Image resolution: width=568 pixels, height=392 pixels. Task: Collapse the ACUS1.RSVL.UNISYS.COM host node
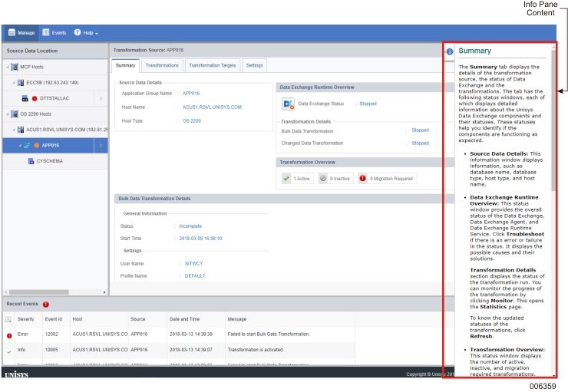14,130
